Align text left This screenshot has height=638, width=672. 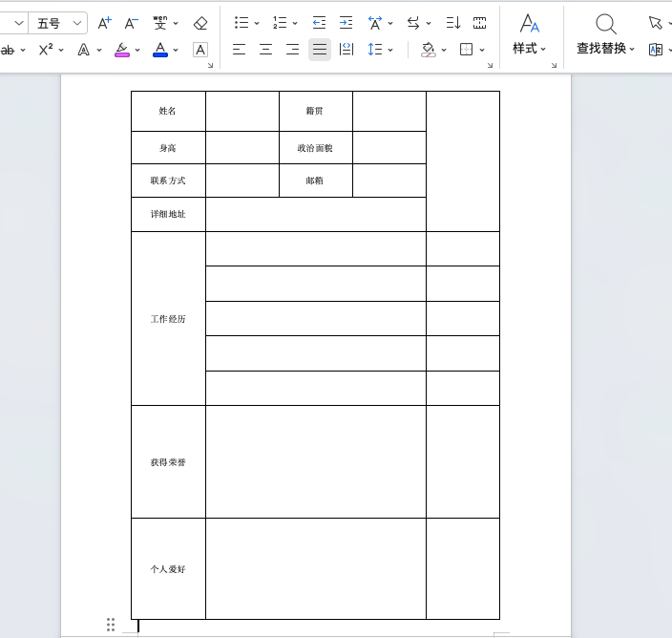(x=240, y=50)
